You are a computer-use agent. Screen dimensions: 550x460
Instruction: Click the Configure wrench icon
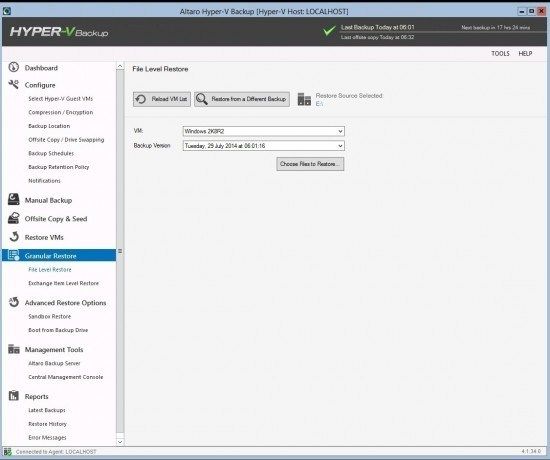[14, 85]
